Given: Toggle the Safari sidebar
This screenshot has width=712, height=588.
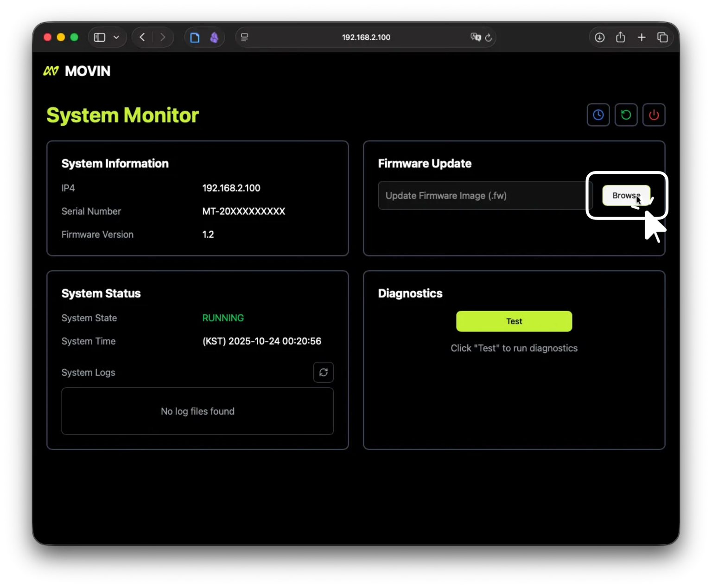Looking at the screenshot, I should click(100, 38).
